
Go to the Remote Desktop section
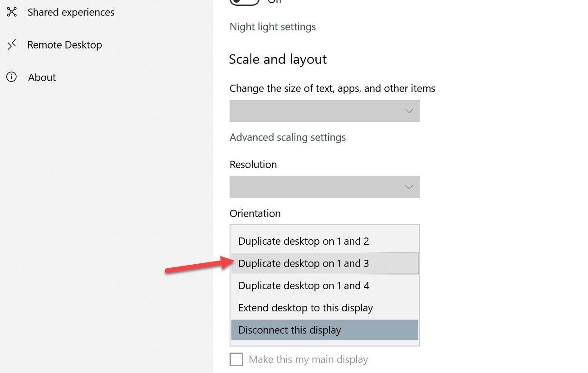tap(64, 45)
